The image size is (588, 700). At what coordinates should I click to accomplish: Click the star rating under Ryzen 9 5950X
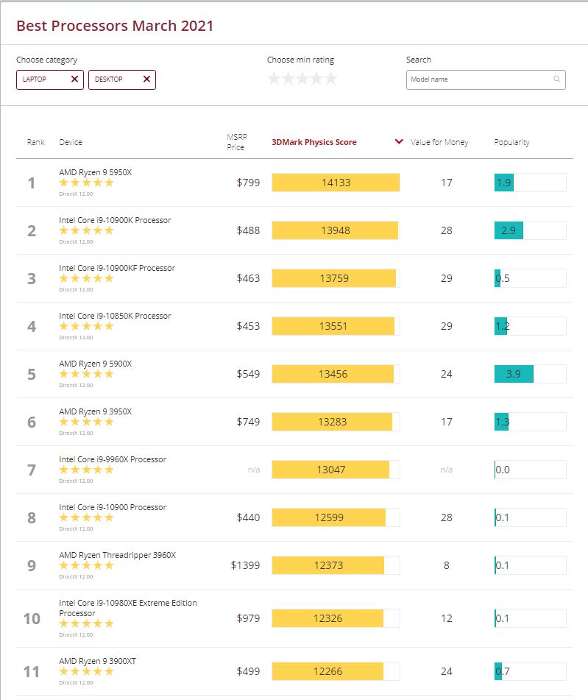[x=87, y=183]
